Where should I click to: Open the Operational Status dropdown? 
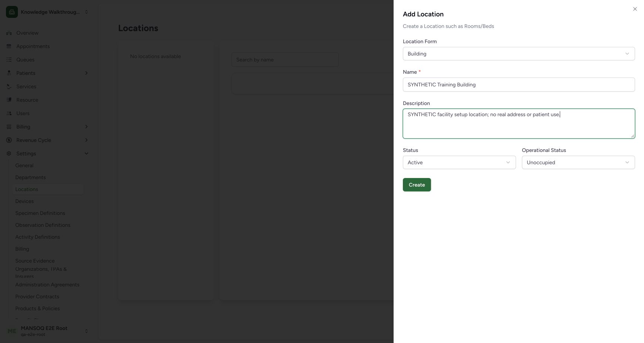(x=578, y=162)
